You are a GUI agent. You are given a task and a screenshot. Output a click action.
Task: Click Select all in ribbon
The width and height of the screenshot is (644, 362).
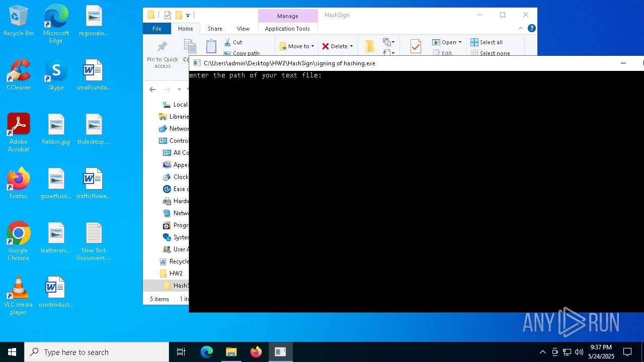tap(487, 42)
